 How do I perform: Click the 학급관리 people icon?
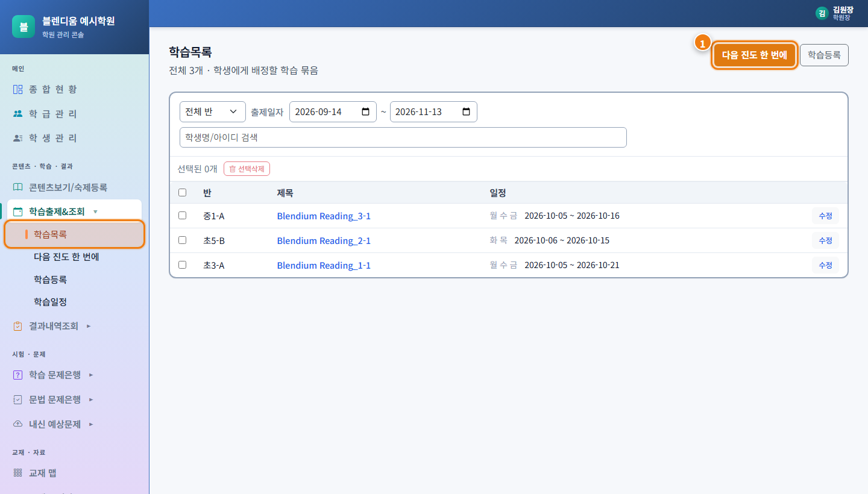17,114
